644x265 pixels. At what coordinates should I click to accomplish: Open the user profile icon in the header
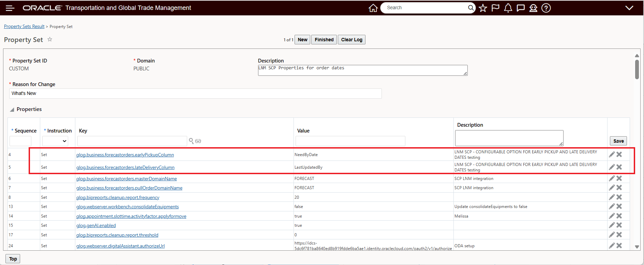(x=533, y=8)
